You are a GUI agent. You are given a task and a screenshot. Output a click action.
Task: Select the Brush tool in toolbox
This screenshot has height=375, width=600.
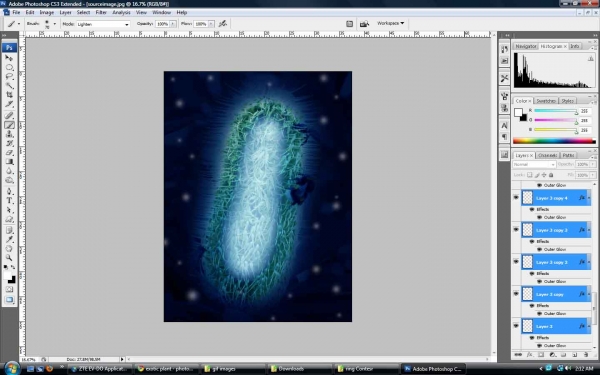9,125
